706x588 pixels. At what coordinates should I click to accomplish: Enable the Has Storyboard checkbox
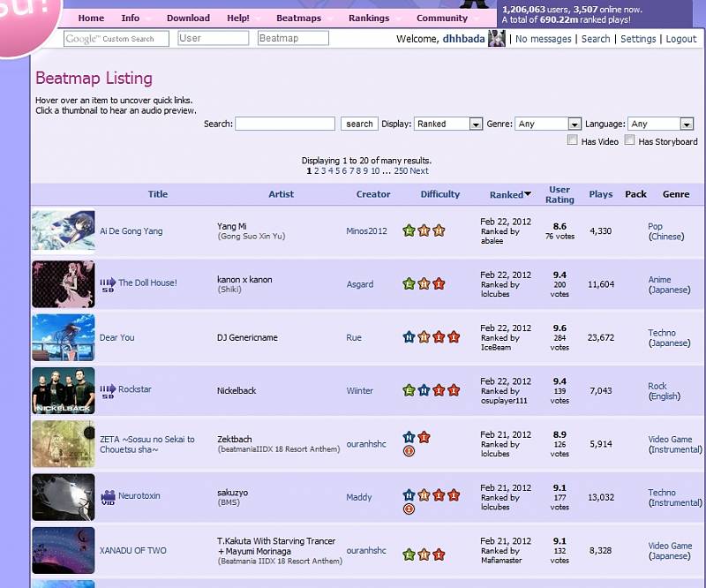[629, 140]
